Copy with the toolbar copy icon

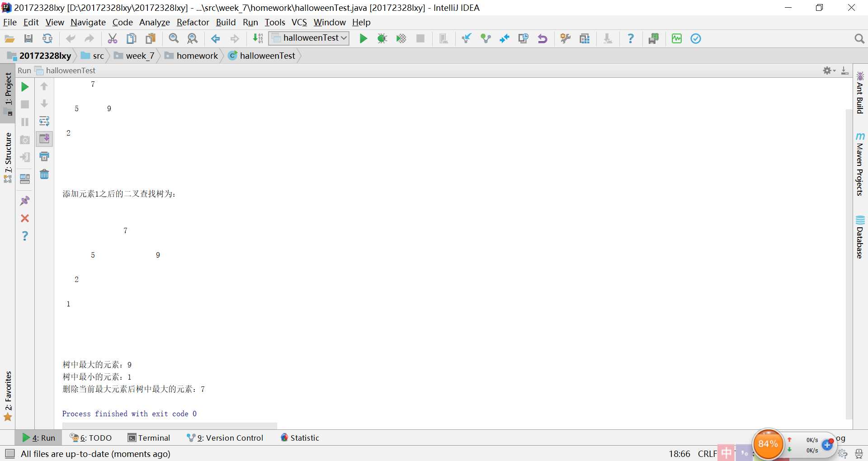(131, 38)
